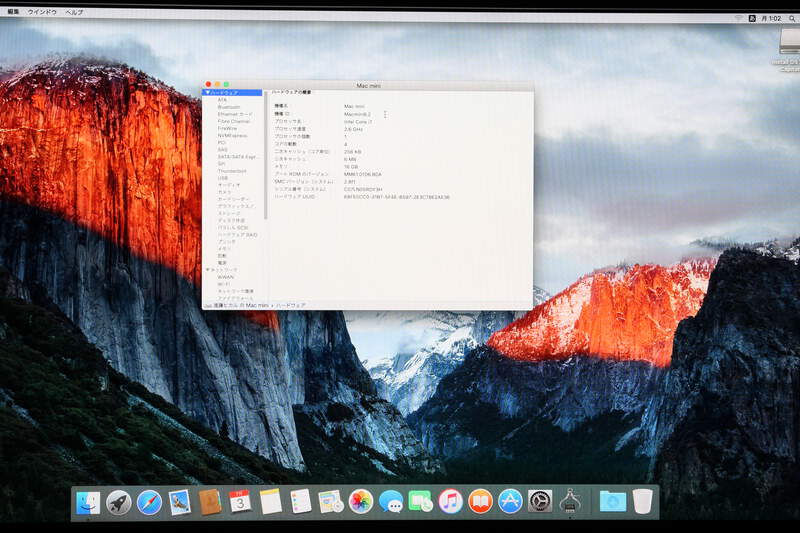Screen dimensions: 800x533
Task: Select Thunderbolt in the sidebar
Action: tap(232, 171)
